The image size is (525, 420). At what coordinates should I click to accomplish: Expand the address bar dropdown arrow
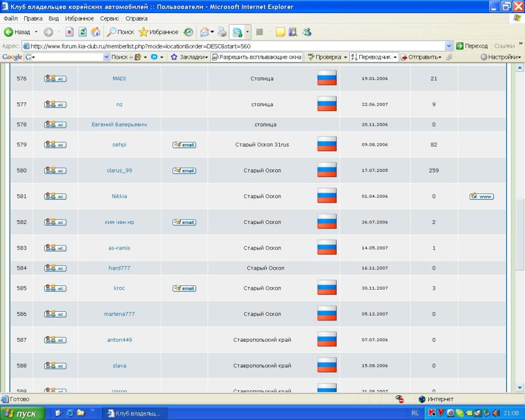(448, 46)
